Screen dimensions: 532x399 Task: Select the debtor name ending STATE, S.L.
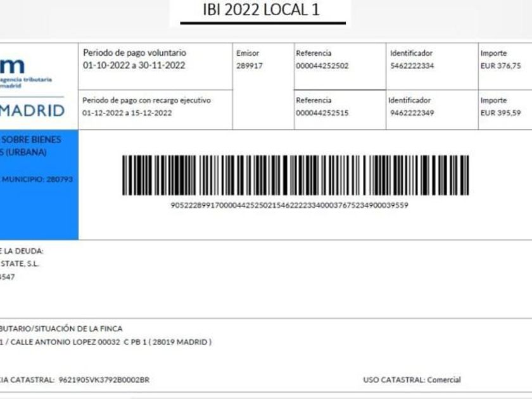[20, 263]
